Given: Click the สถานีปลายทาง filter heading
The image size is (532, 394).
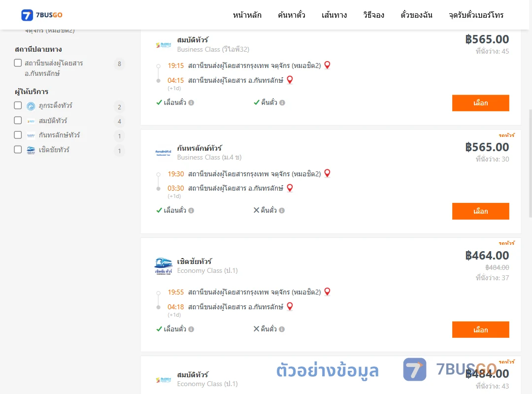Looking at the screenshot, I should point(38,50).
